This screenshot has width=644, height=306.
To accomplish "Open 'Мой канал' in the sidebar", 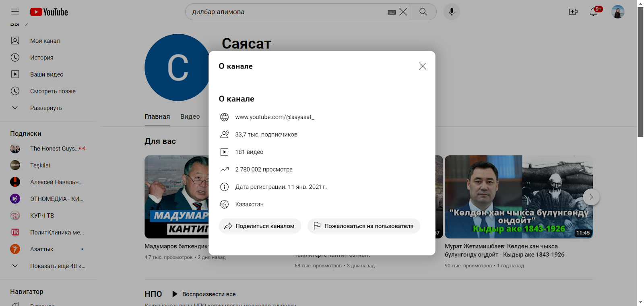I will click(45, 41).
